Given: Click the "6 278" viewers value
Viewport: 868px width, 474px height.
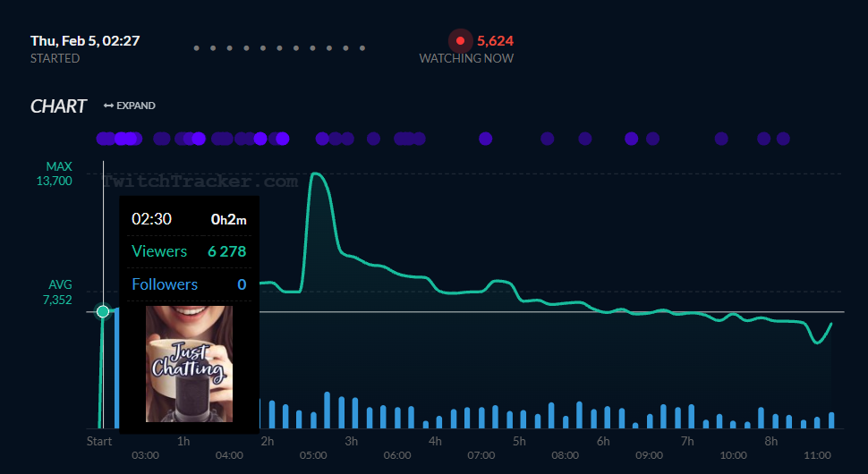Looking at the screenshot, I should point(227,251).
